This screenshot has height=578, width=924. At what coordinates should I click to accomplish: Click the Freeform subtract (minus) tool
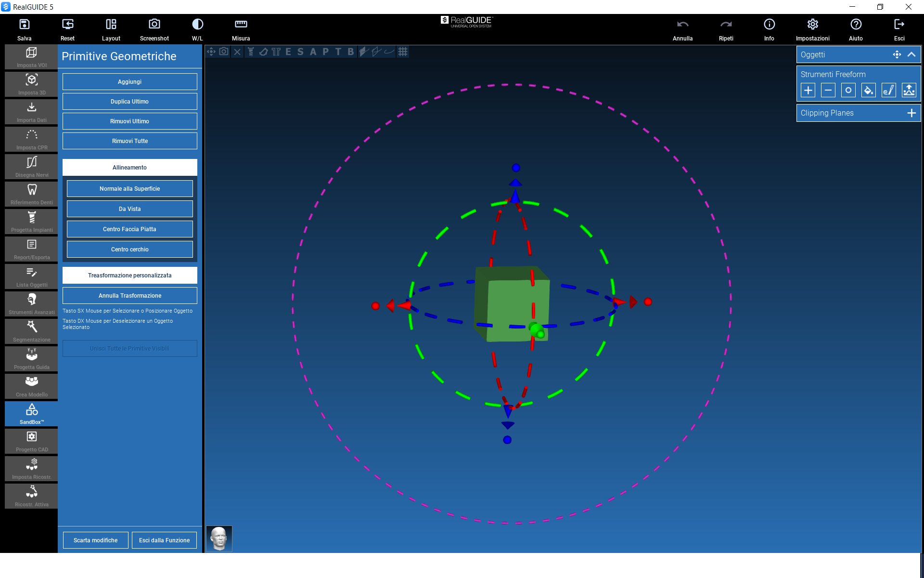pyautogui.click(x=828, y=90)
